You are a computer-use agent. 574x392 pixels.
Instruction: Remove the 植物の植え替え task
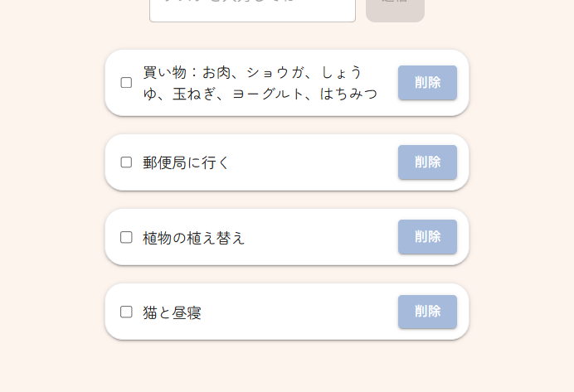tap(427, 237)
